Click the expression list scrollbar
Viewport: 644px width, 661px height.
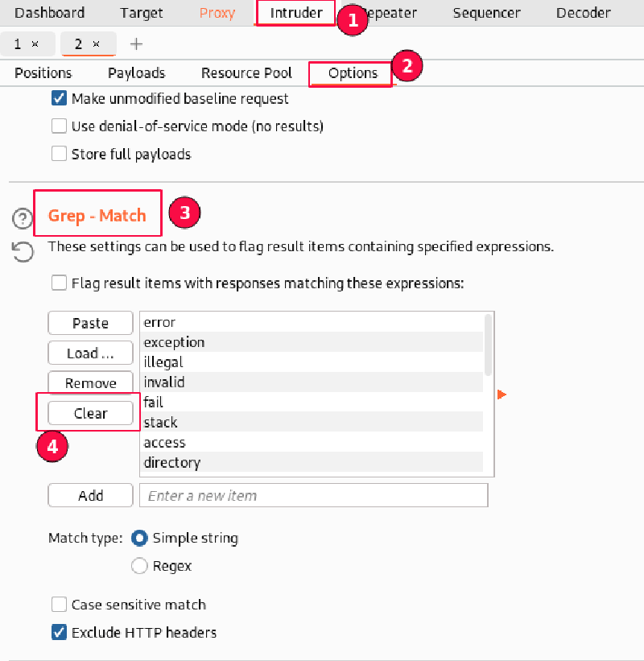coord(488,345)
